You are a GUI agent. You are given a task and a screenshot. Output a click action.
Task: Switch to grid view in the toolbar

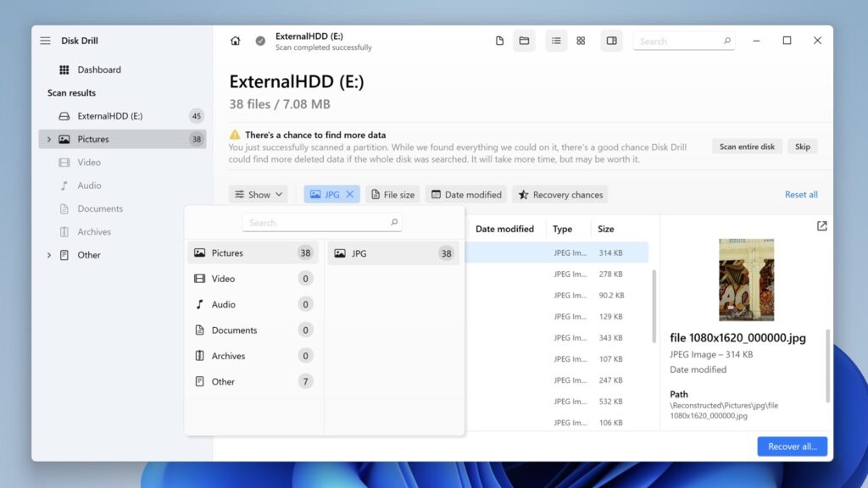pyautogui.click(x=581, y=40)
